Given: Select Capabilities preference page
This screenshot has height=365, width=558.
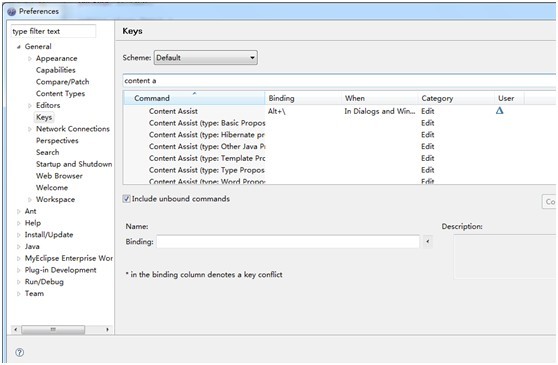Looking at the screenshot, I should click(56, 70).
